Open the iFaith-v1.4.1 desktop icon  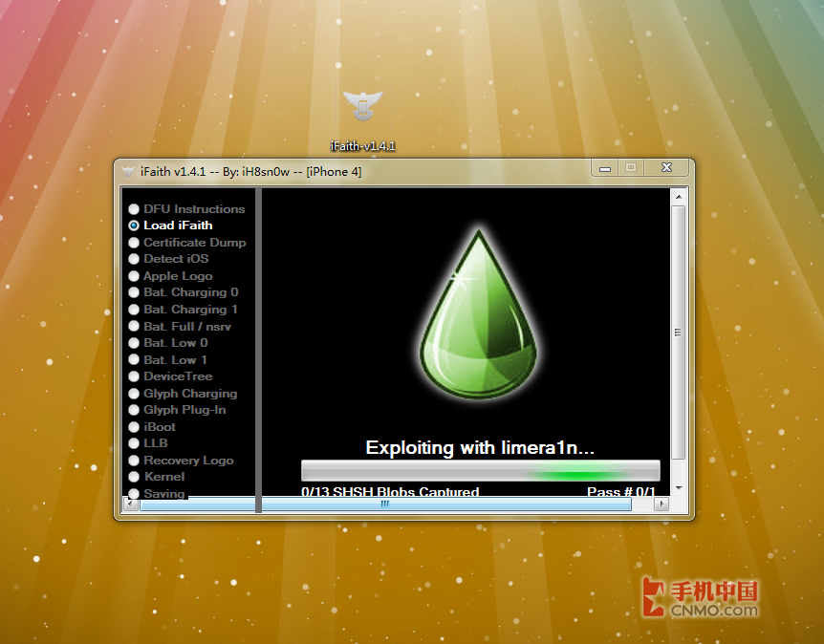coord(363,117)
